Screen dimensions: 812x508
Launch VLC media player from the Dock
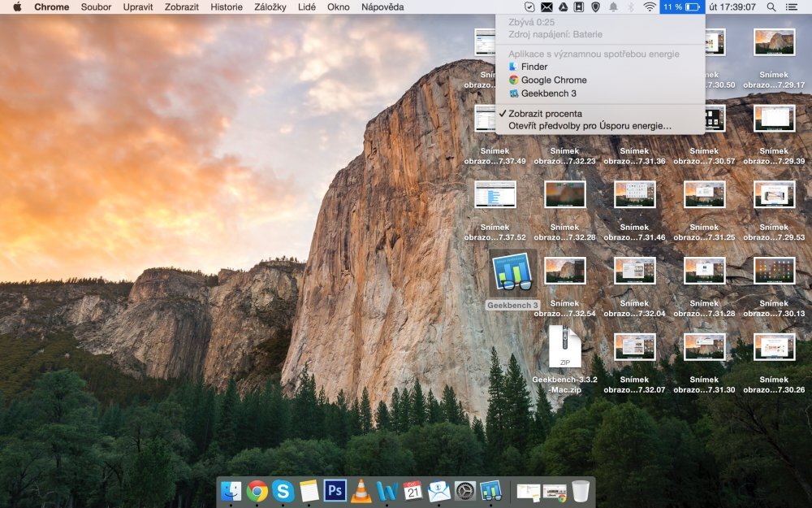tap(361, 492)
